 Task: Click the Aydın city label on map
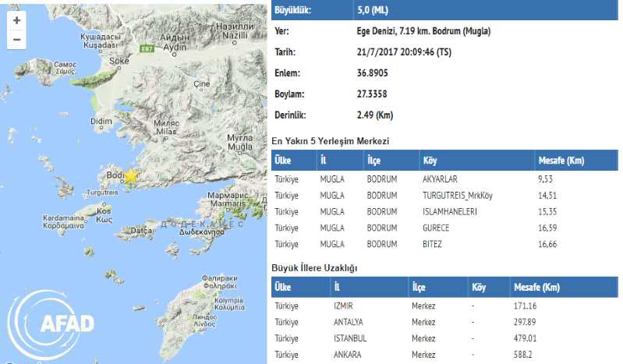175,39
